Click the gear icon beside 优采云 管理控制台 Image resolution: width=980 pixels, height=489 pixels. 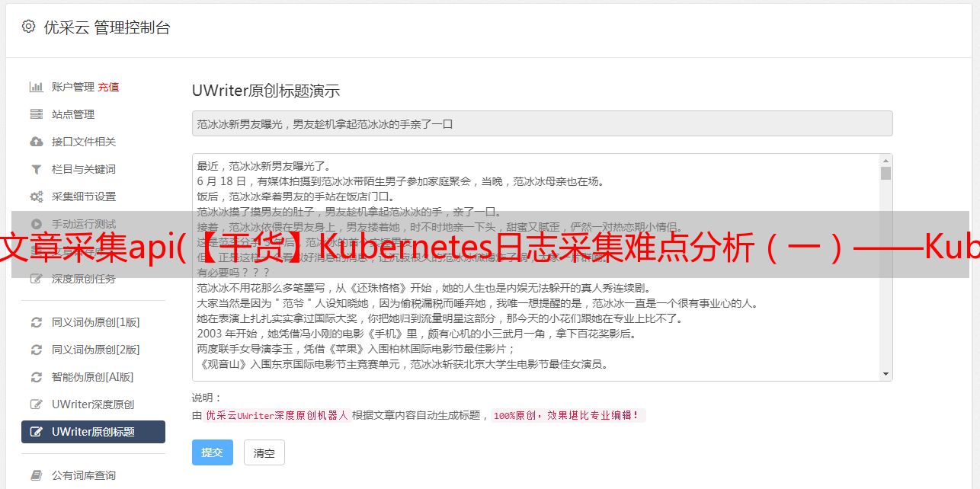[28, 27]
